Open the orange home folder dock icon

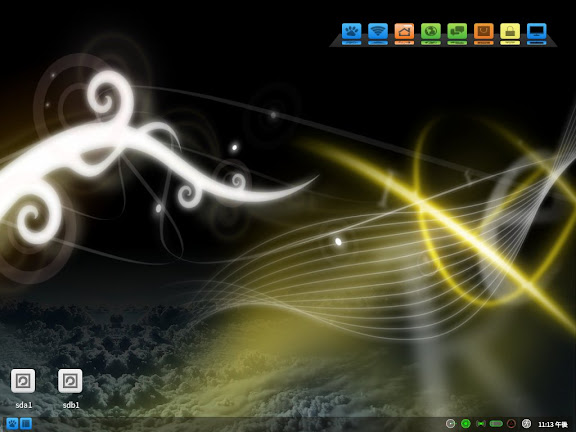pyautogui.click(x=404, y=32)
